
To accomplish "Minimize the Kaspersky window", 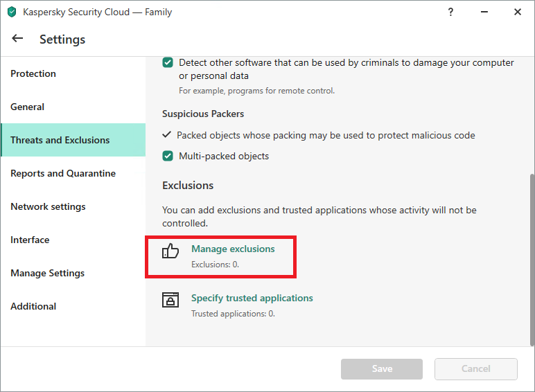I will (x=484, y=12).
